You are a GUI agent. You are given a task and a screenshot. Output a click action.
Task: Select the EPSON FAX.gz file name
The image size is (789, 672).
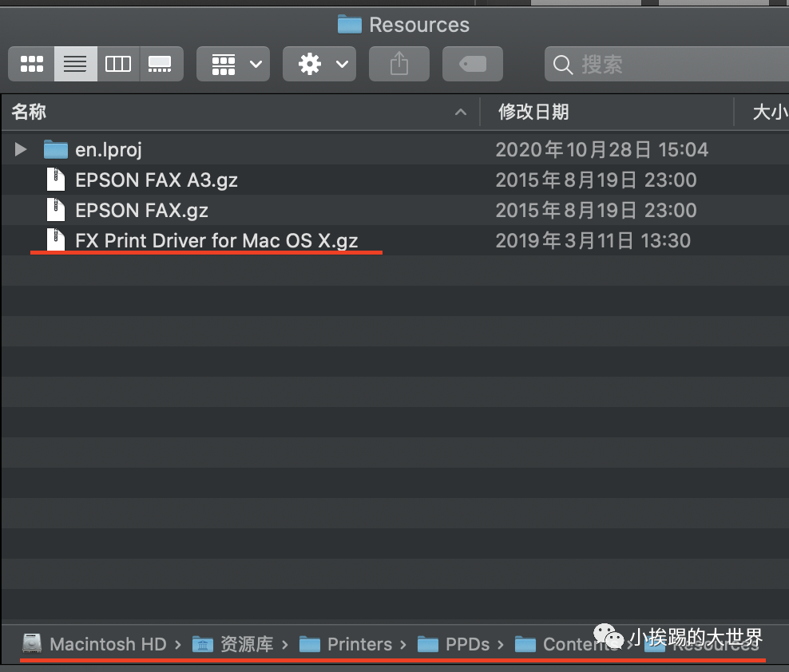142,210
